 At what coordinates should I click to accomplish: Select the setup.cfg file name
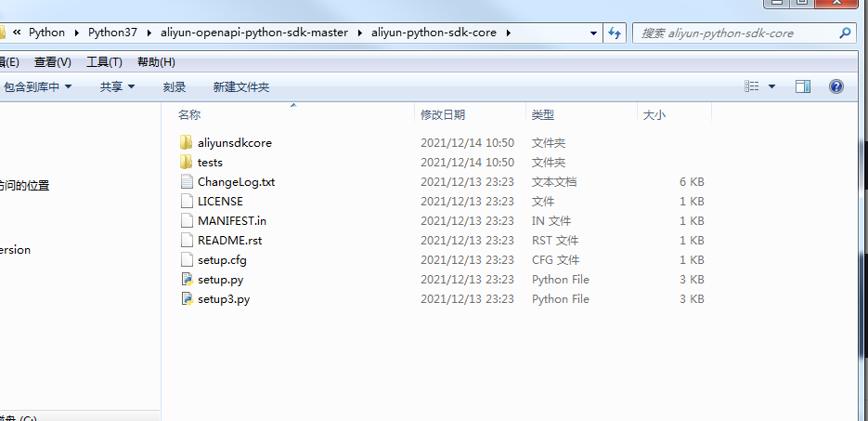point(222,260)
